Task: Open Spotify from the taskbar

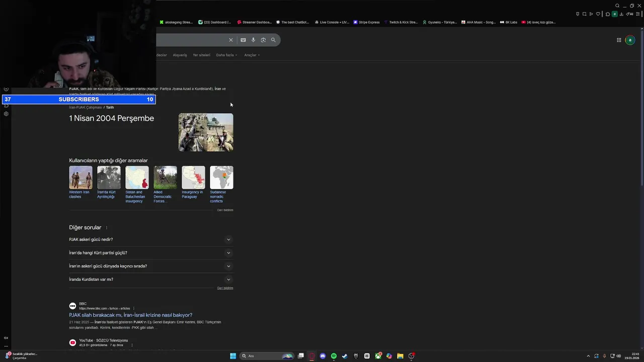Action: click(x=334, y=356)
